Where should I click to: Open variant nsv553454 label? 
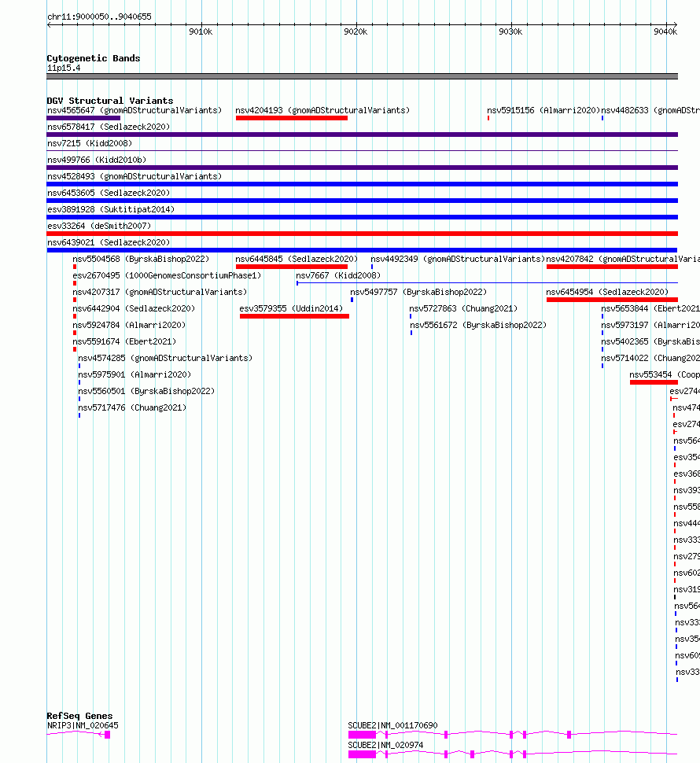665,375
